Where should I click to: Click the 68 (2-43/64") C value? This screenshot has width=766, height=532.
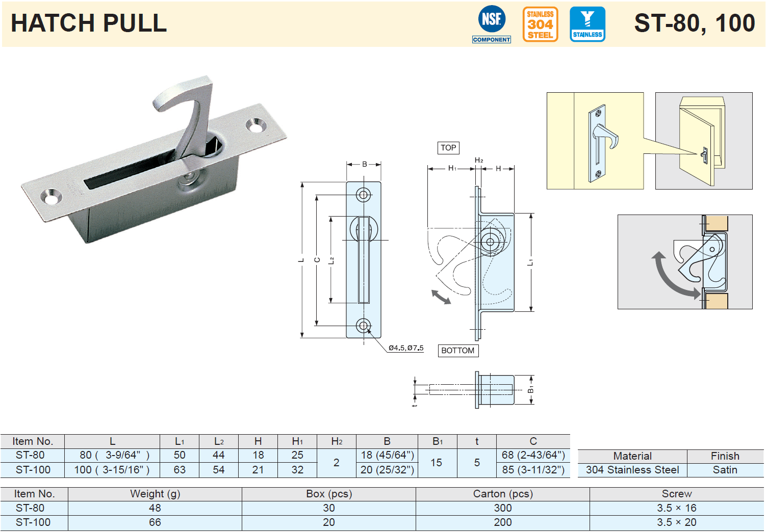click(x=533, y=455)
